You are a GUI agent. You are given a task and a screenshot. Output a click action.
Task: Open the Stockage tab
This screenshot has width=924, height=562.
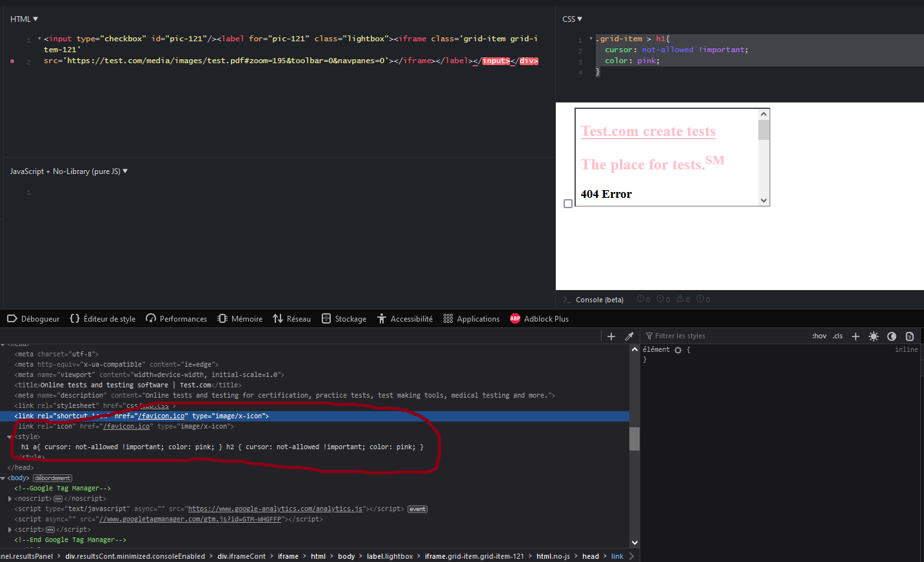click(x=344, y=318)
